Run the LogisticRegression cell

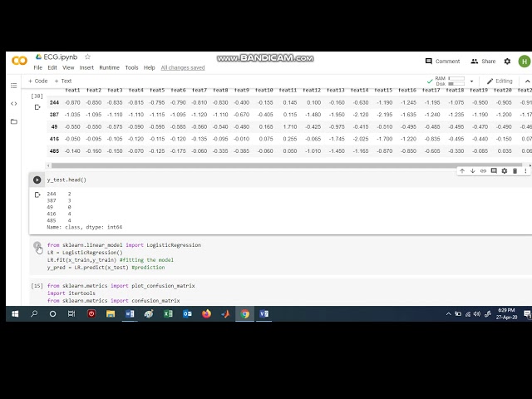click(37, 245)
